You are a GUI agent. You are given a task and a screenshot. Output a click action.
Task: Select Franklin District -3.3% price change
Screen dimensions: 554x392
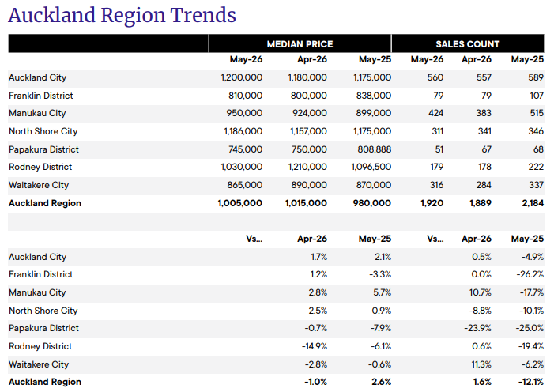[380, 274]
